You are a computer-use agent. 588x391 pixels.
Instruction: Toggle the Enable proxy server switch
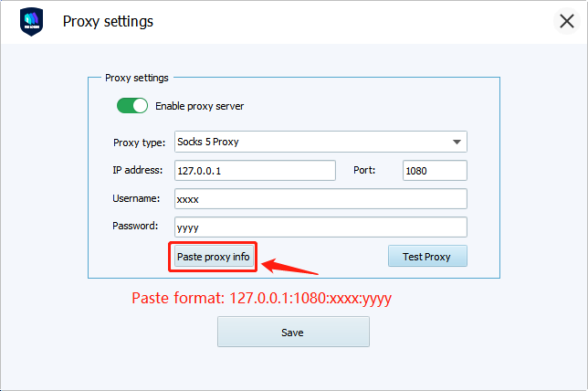pos(132,106)
